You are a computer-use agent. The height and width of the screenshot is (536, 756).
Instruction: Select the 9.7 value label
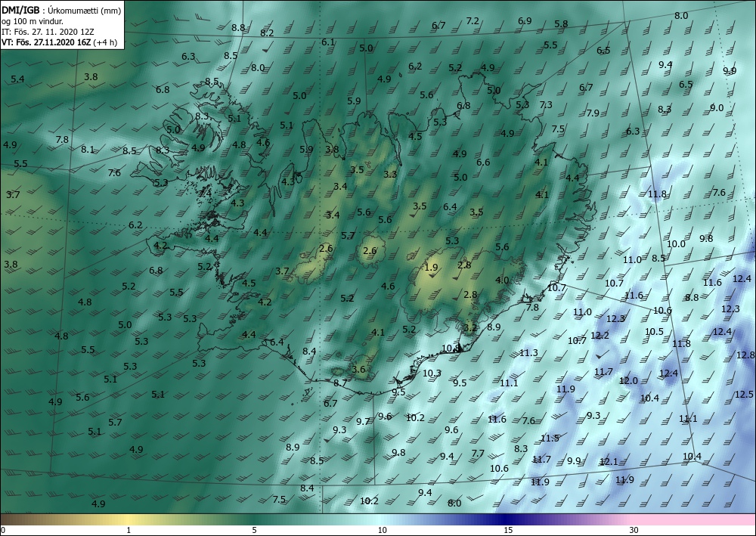pos(363,422)
